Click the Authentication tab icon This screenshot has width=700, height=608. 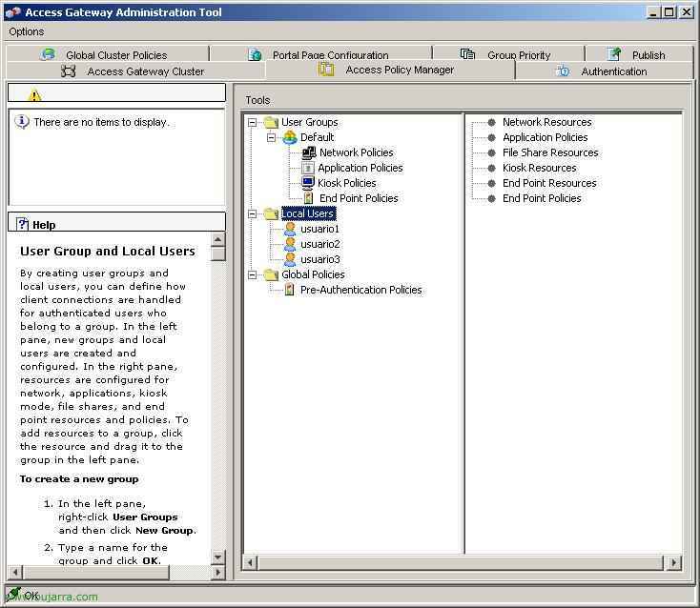click(x=563, y=71)
